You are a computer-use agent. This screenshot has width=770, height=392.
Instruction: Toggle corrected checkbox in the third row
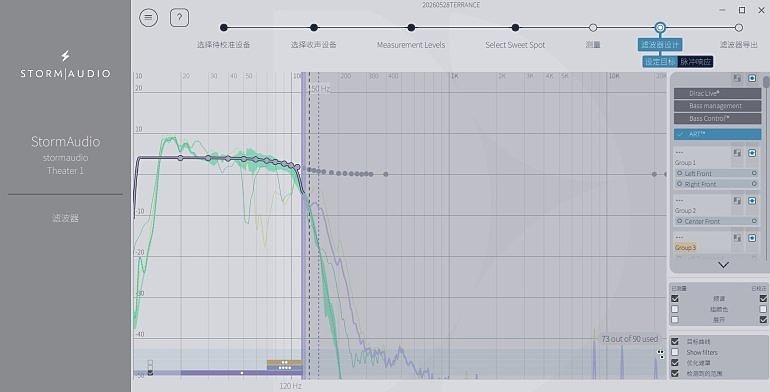point(763,320)
